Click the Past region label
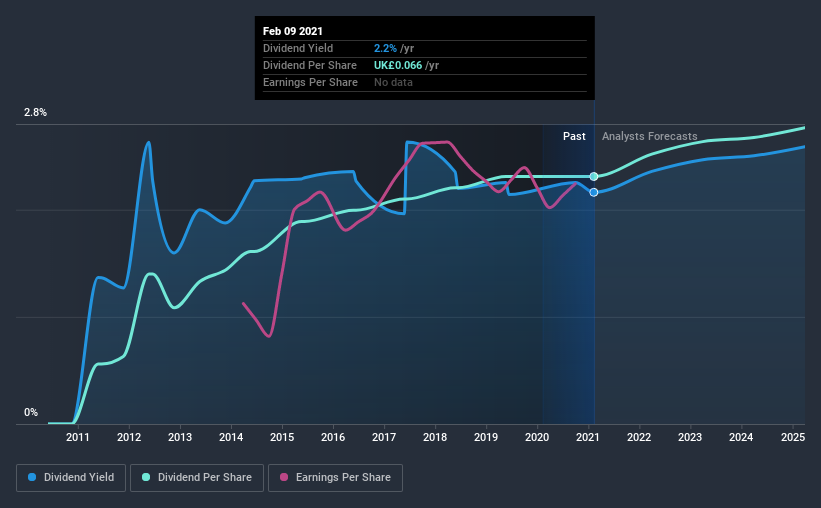Image resolution: width=821 pixels, height=508 pixels. (x=574, y=136)
